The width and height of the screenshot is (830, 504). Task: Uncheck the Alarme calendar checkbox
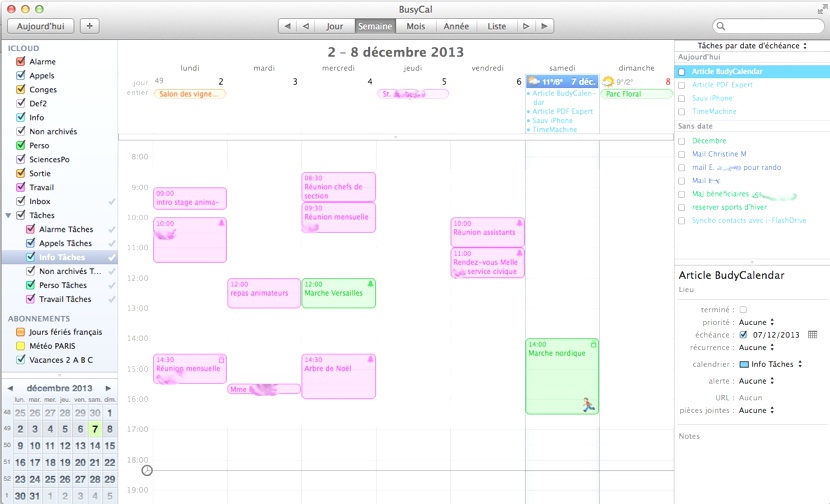coord(21,62)
